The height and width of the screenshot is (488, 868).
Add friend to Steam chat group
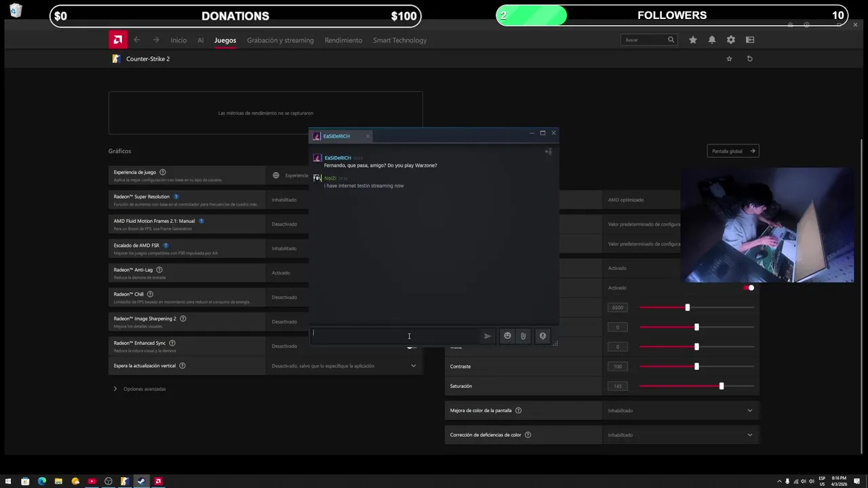[x=548, y=152]
